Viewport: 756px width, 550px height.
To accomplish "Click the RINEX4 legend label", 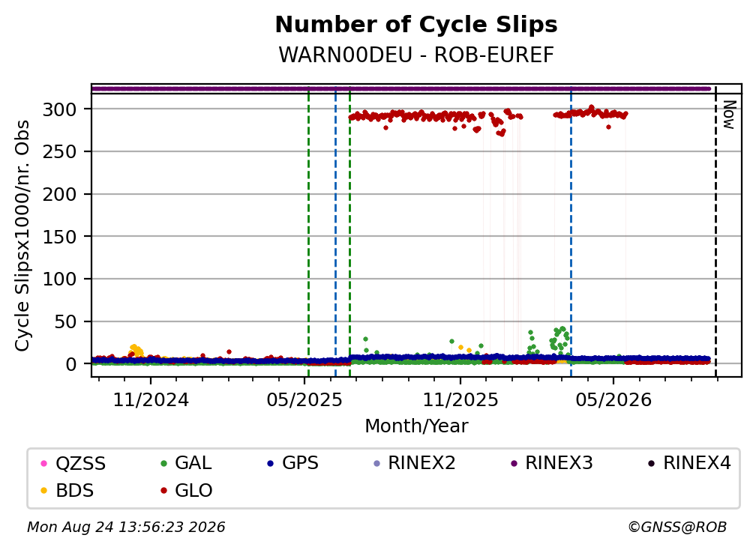I will point(697,463).
